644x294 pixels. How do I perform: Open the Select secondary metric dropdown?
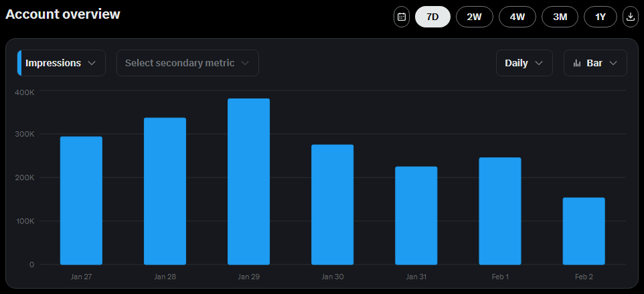[187, 63]
